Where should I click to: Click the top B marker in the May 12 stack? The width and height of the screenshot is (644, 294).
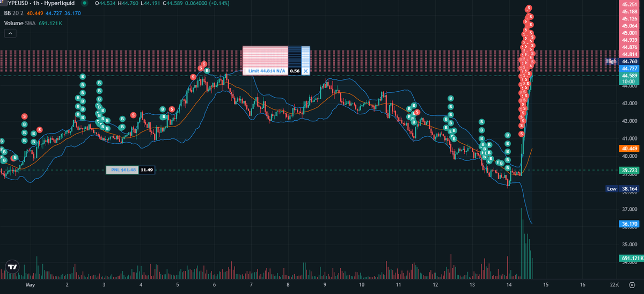coord(450,99)
